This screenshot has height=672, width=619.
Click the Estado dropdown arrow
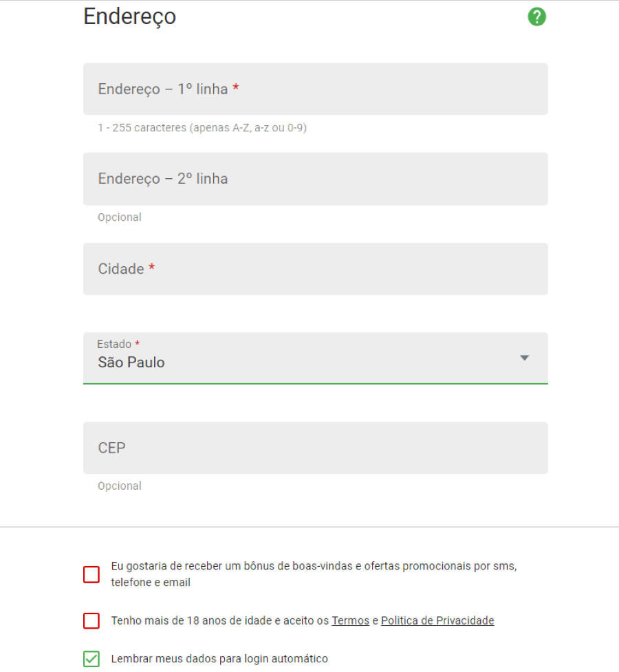coord(524,358)
